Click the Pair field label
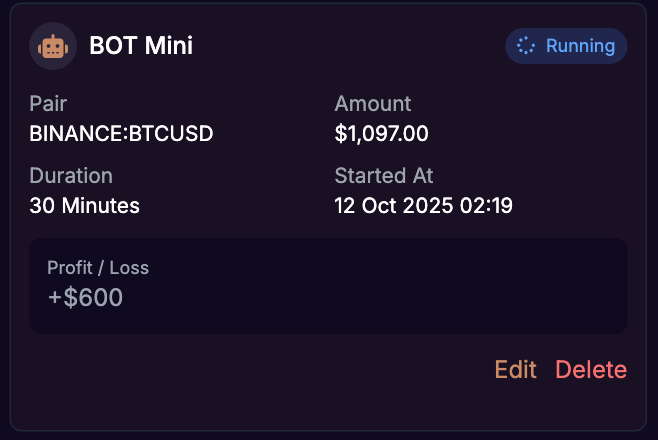Viewport: 658px width, 440px height. (x=48, y=104)
